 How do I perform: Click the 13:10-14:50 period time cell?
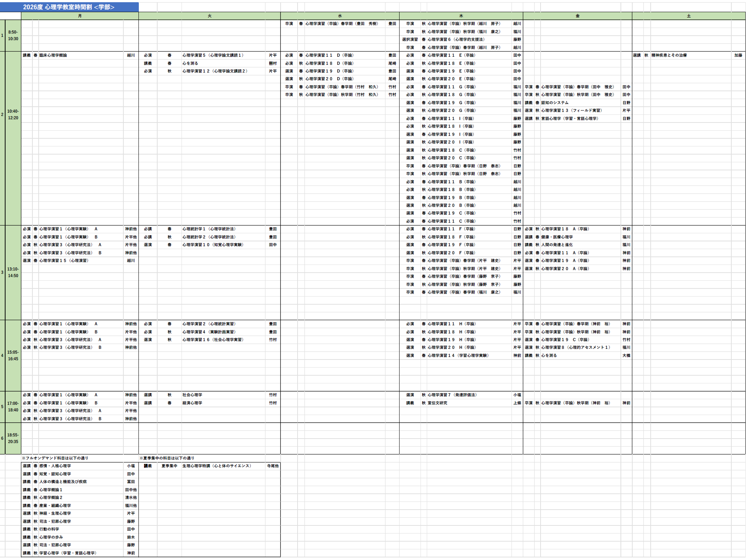click(13, 272)
